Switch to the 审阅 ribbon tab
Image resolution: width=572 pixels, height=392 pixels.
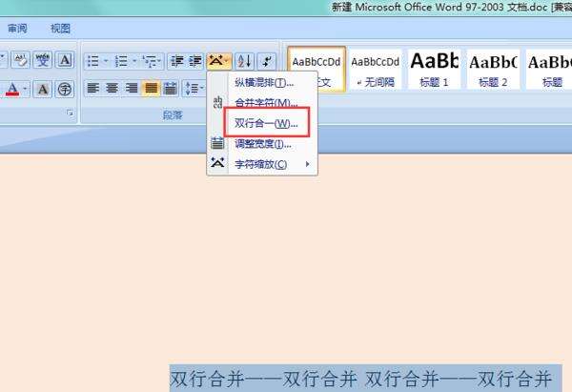tap(17, 28)
